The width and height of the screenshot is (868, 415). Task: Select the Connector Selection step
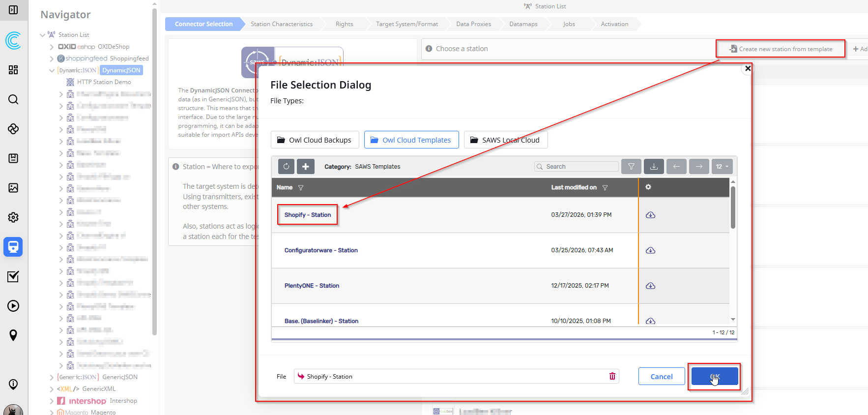coord(203,24)
